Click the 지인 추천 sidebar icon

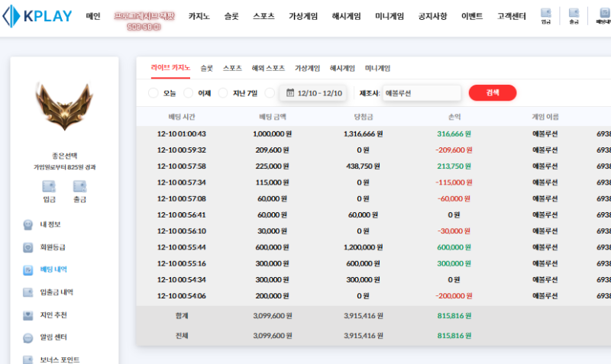click(x=28, y=315)
